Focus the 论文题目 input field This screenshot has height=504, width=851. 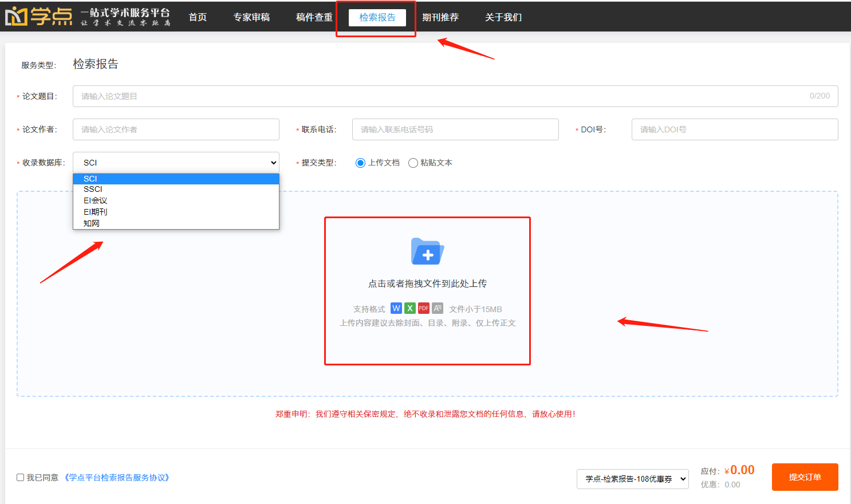(455, 96)
